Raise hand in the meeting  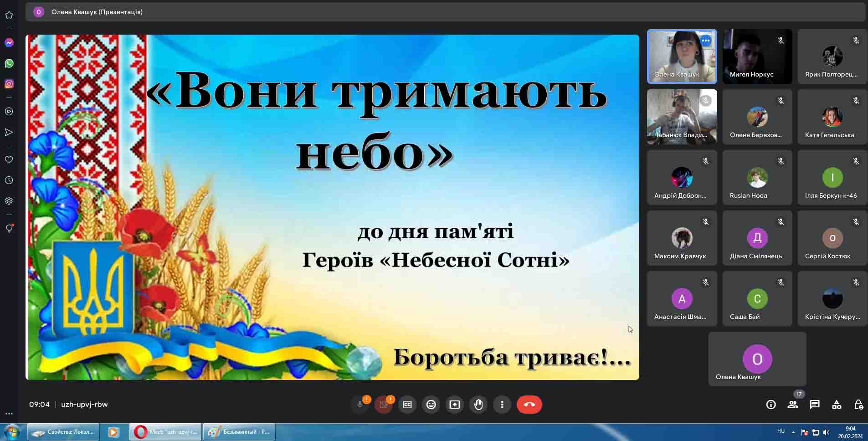[x=478, y=405]
